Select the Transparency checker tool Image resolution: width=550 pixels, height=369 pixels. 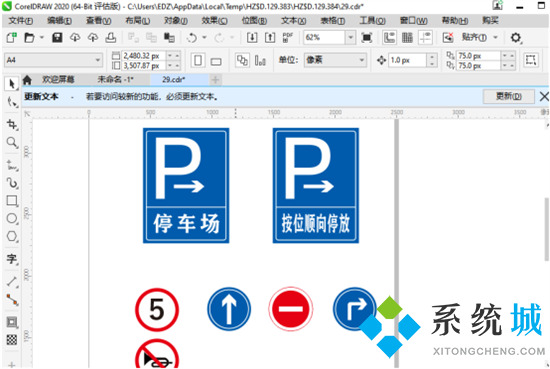(x=12, y=340)
